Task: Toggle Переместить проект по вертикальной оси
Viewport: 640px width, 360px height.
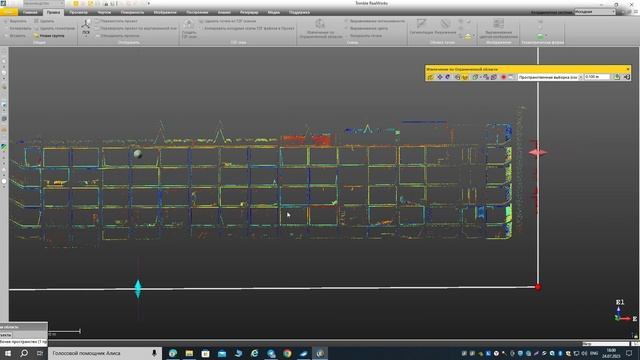Action: [x=136, y=28]
